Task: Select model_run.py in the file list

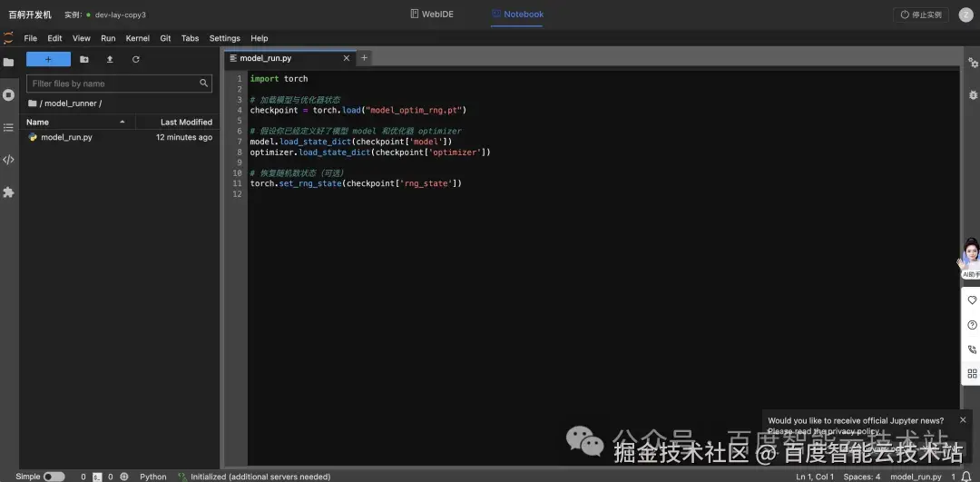Action: pyautogui.click(x=120, y=137)
